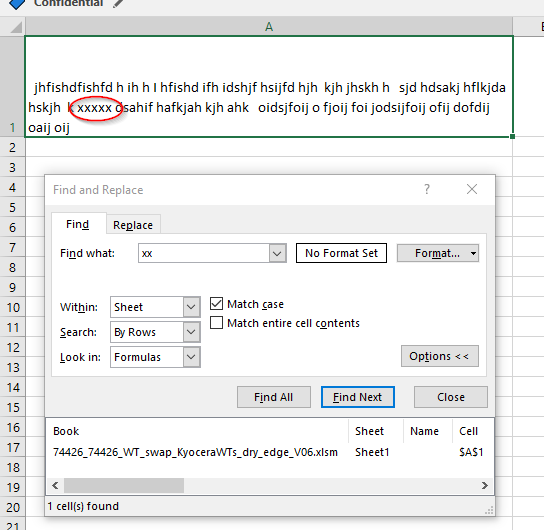Click the horizontal scrollbar thumb in results
Viewport: 544px width, 530px height.
point(124,485)
